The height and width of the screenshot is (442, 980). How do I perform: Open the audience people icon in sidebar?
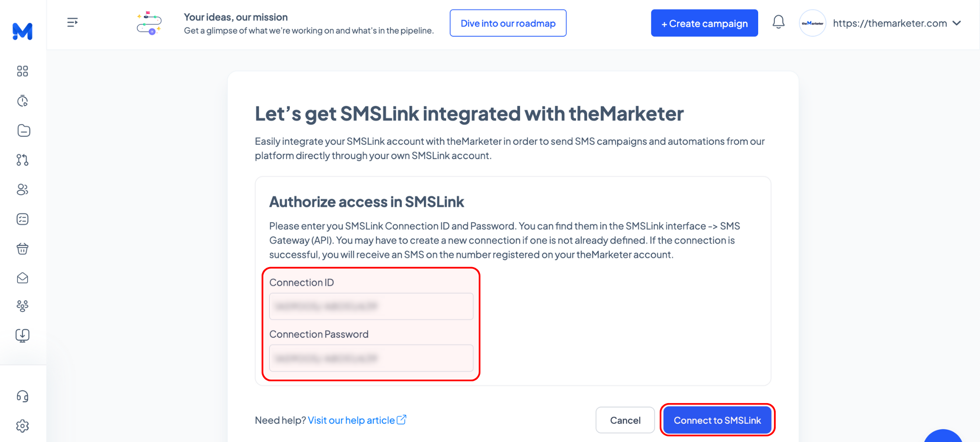(x=22, y=189)
